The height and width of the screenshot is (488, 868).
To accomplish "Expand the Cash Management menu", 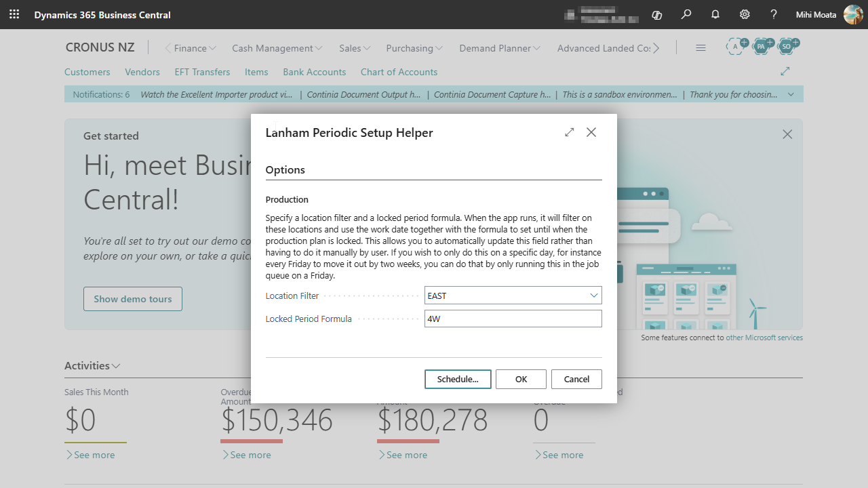I will 277,48.
